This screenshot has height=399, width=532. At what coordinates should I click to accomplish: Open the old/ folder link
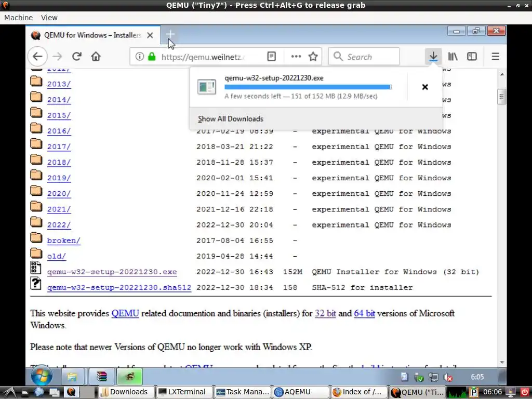[56, 256]
